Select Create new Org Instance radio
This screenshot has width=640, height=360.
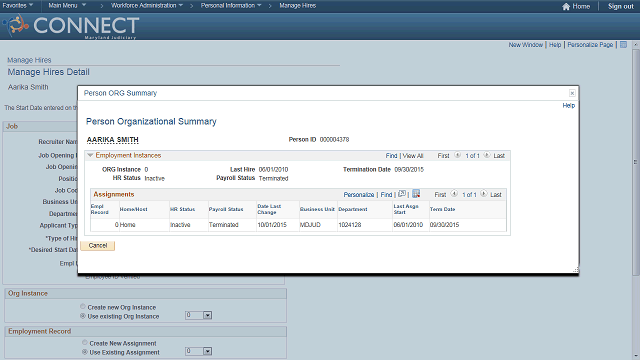(x=83, y=307)
